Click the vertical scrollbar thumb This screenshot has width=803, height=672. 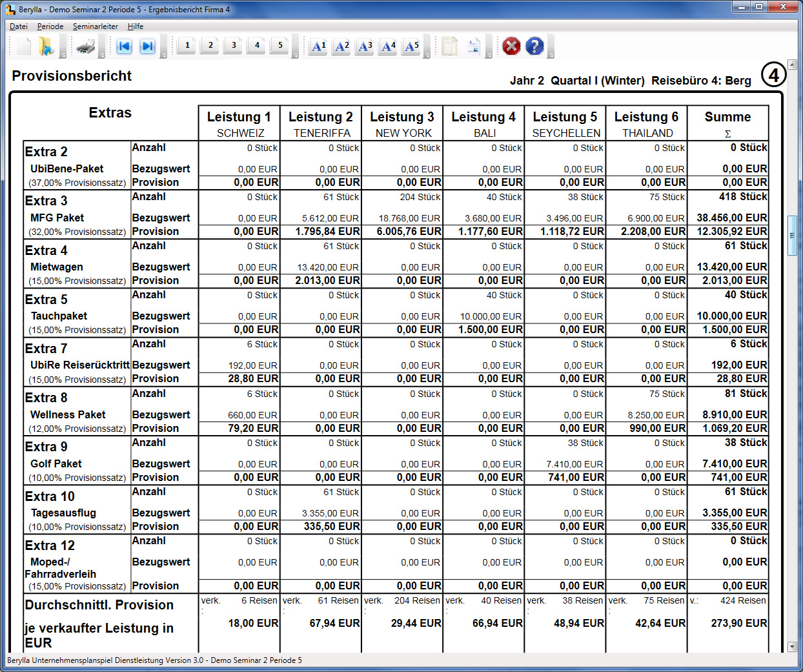[x=792, y=236]
